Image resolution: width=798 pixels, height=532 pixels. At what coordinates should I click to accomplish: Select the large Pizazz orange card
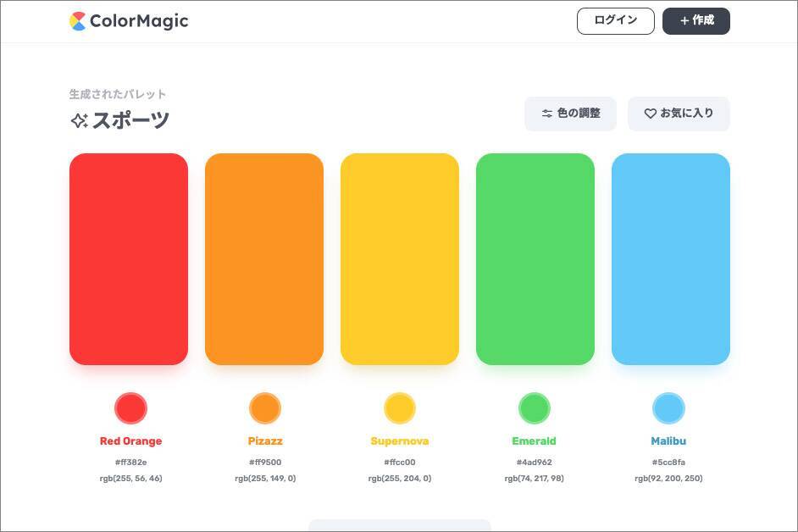264,258
